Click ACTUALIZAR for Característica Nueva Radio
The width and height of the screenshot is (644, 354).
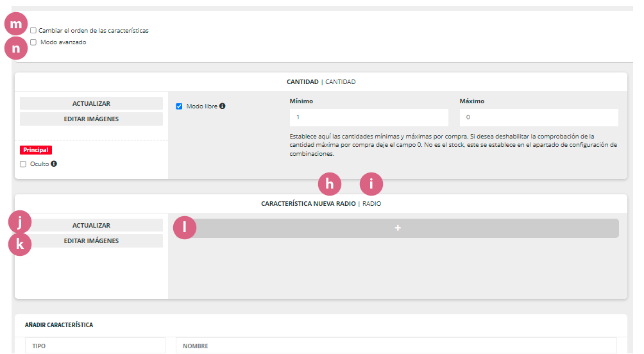tap(91, 225)
